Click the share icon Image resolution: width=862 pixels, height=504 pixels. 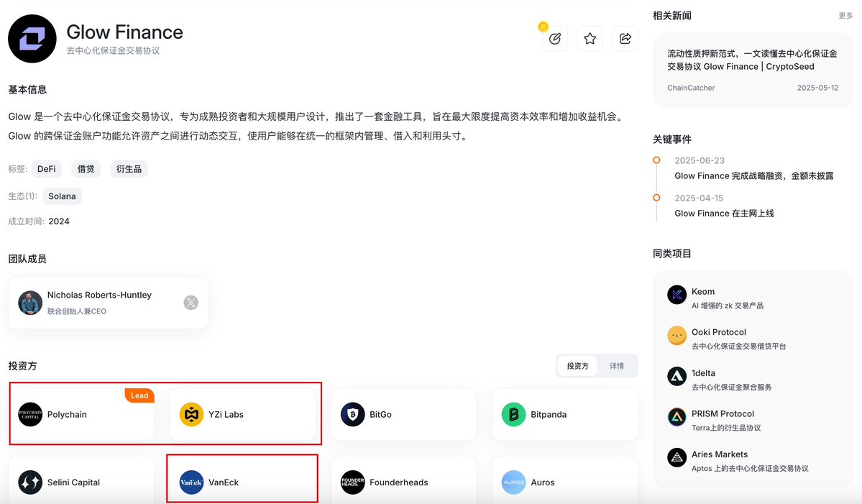click(x=625, y=39)
